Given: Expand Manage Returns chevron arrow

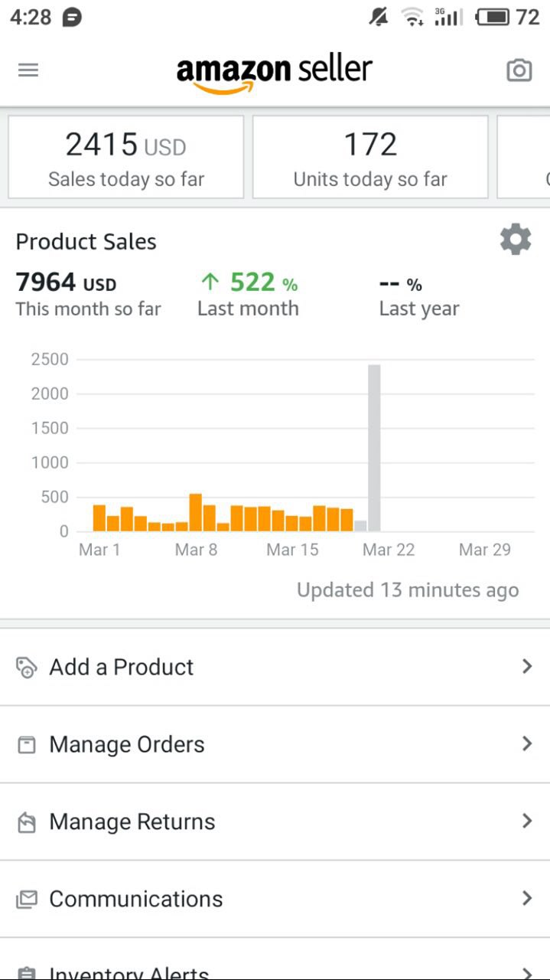Looking at the screenshot, I should [x=526, y=821].
